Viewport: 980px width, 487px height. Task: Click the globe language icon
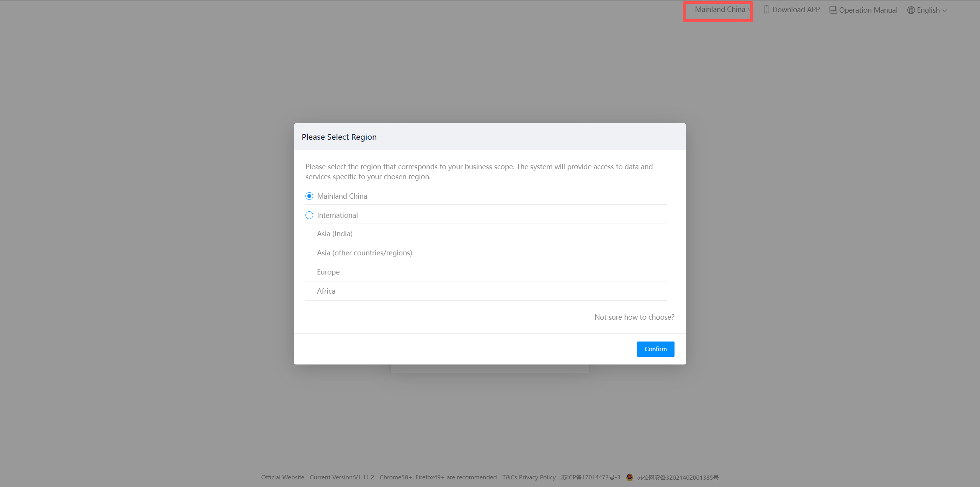(911, 10)
